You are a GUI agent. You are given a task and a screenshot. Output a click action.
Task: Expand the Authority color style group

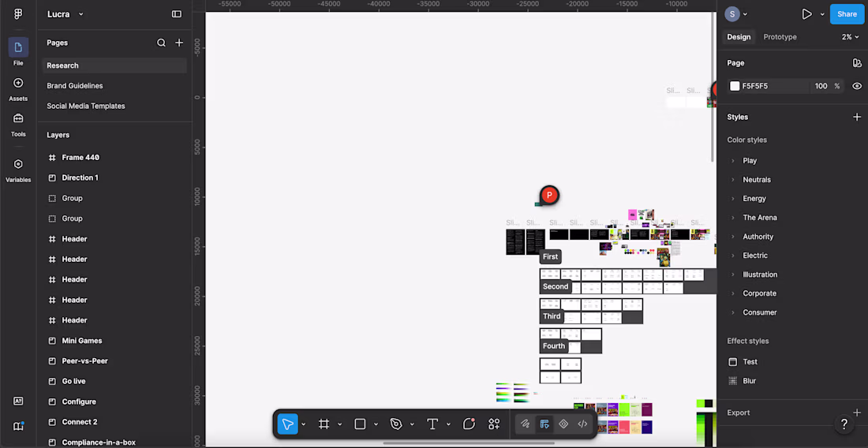733,237
